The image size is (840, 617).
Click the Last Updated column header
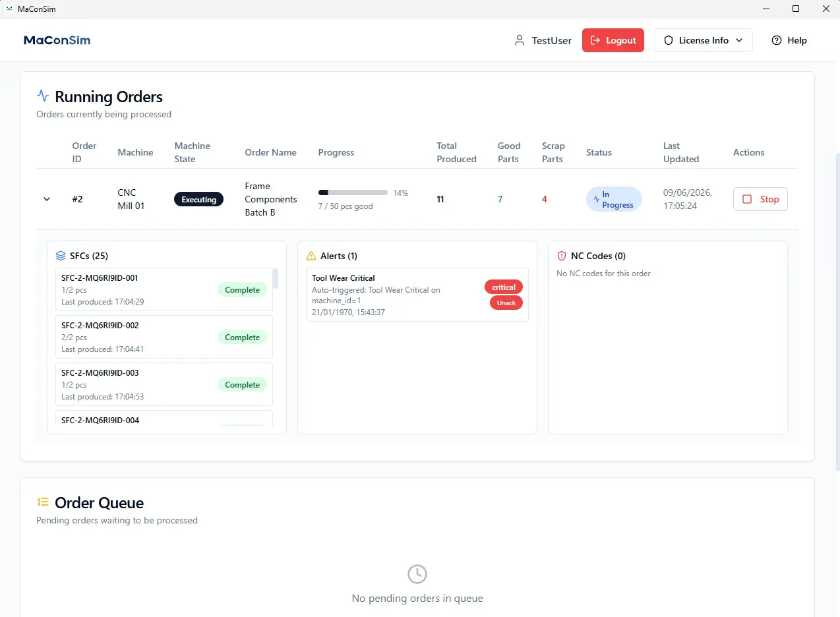[x=681, y=152]
